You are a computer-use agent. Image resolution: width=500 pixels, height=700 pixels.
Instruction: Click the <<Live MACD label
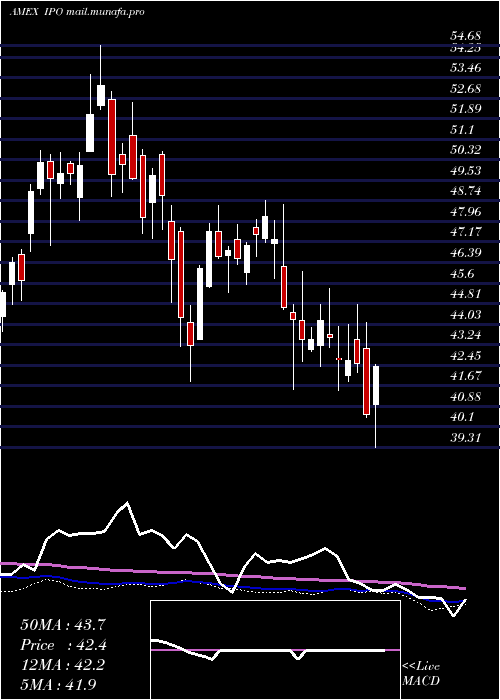(421, 674)
